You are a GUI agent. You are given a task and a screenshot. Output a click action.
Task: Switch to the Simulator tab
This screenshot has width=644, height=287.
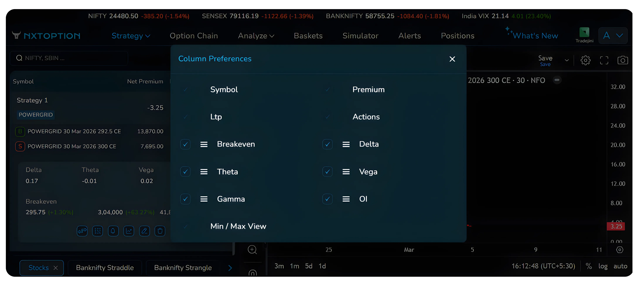tap(360, 35)
